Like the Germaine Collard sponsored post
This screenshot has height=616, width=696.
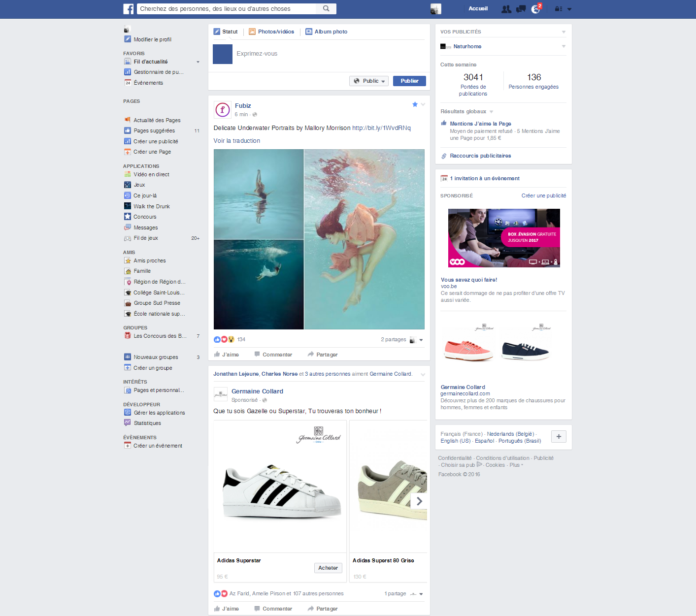227,609
